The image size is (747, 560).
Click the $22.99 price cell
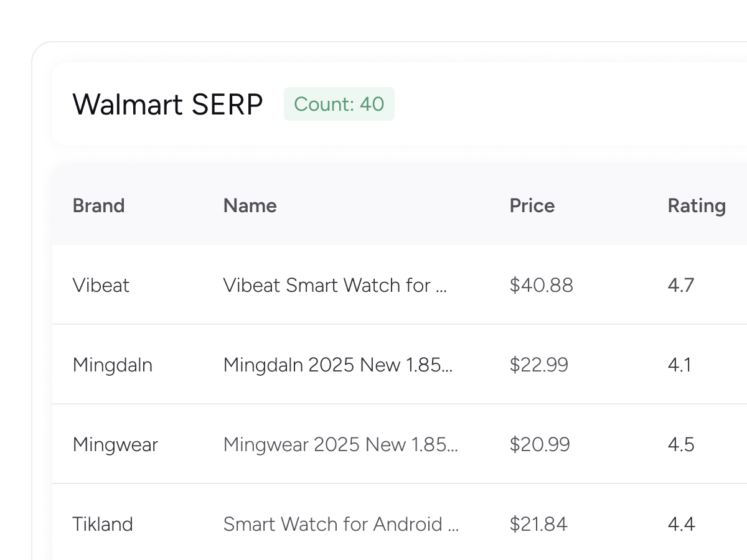tap(538, 365)
